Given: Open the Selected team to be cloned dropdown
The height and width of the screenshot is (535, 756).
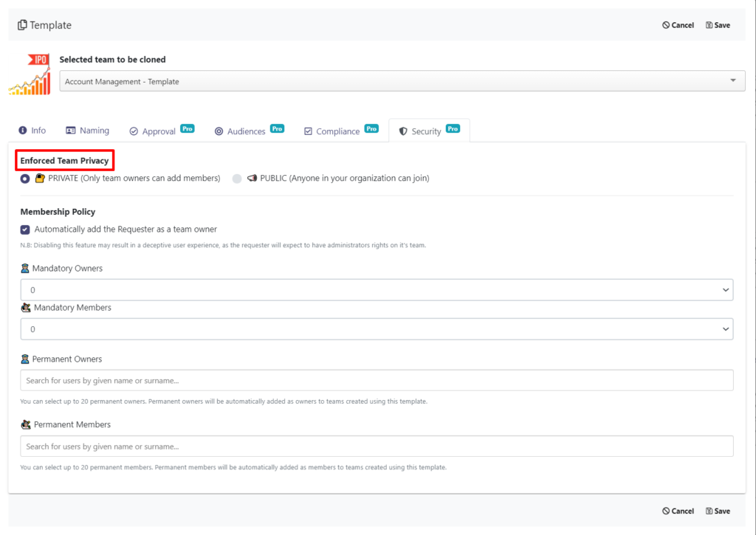Looking at the screenshot, I should [402, 81].
